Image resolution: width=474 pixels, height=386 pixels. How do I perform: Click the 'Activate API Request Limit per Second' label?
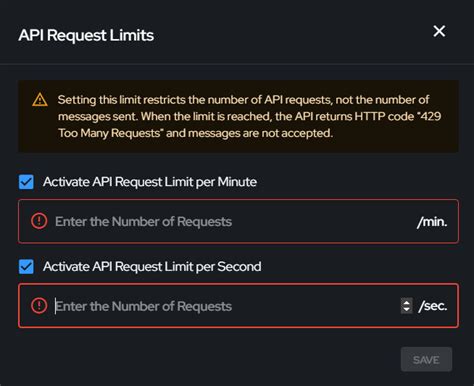(152, 267)
